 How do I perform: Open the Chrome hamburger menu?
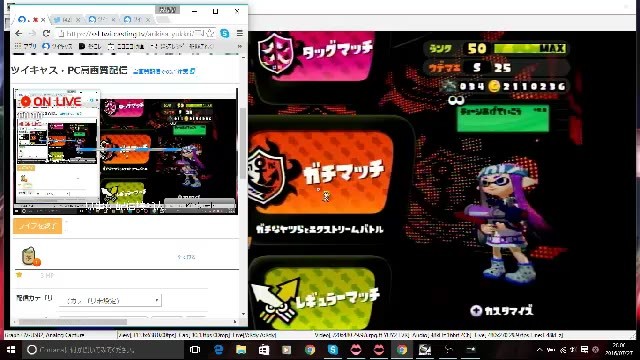click(x=240, y=33)
